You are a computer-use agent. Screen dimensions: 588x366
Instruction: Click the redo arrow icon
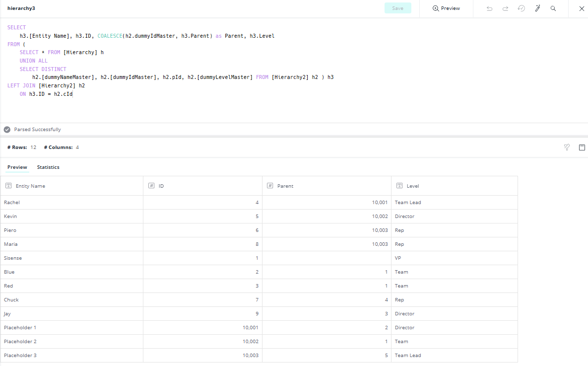505,8
